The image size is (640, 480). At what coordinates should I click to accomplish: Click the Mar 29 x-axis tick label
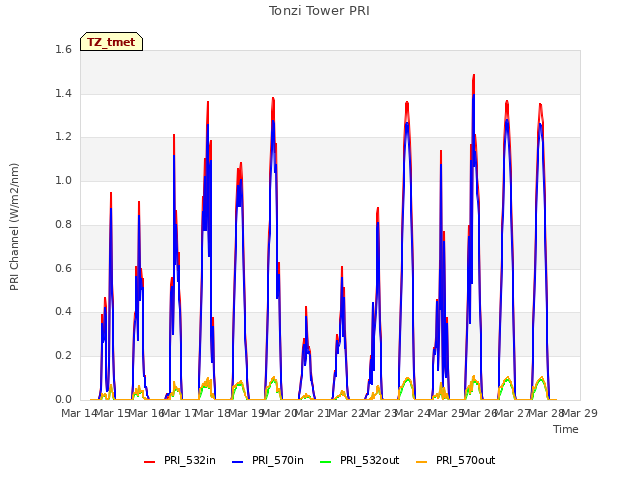click(580, 413)
